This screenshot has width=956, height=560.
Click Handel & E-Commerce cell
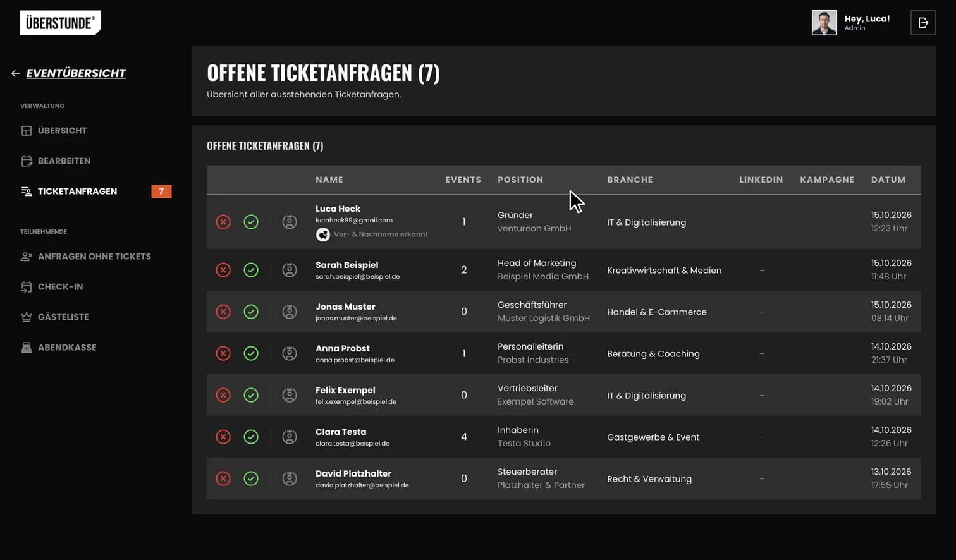(x=657, y=312)
